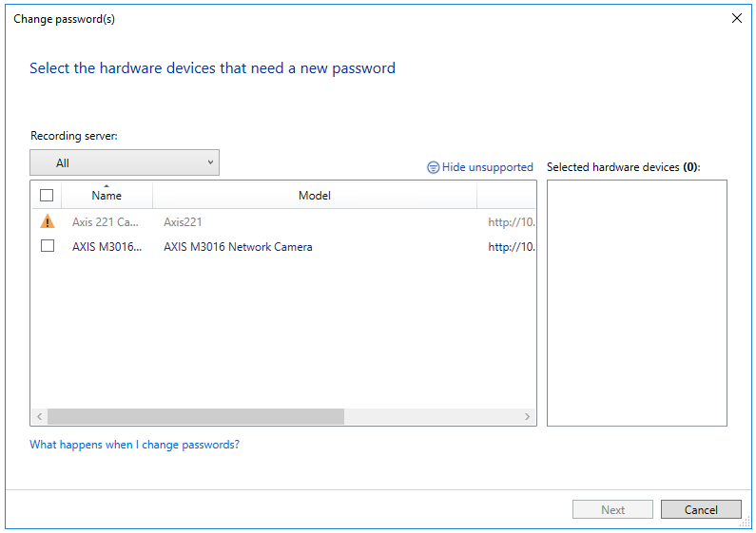Image resolution: width=756 pixels, height=533 pixels.
Task: Click the warning icon on Axis 221 row
Action: click(47, 222)
